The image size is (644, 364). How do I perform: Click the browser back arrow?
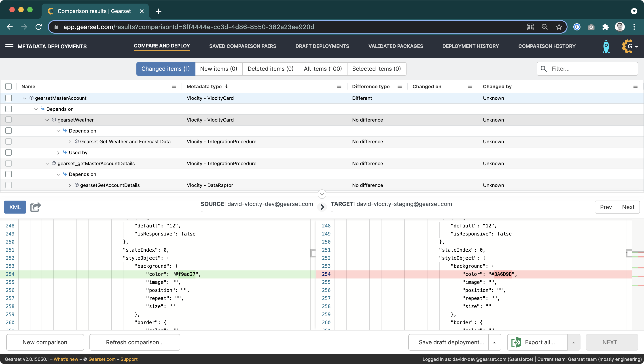coord(10,27)
